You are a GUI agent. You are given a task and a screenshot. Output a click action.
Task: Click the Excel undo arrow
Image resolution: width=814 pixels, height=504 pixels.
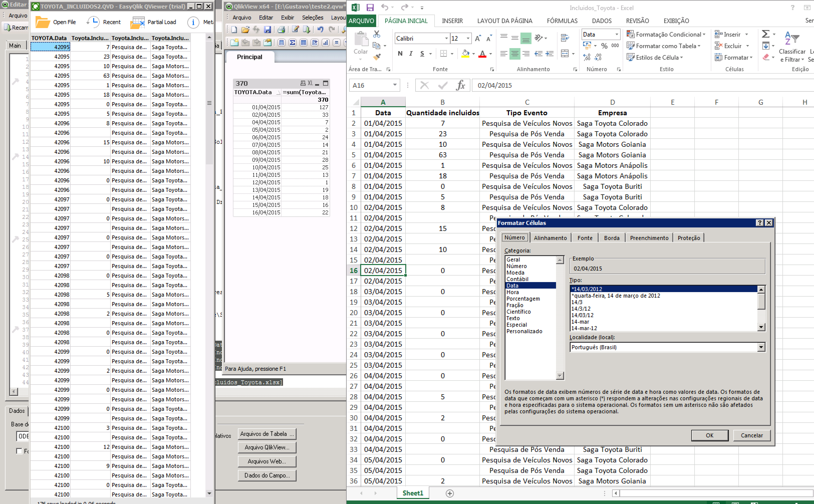(384, 7)
